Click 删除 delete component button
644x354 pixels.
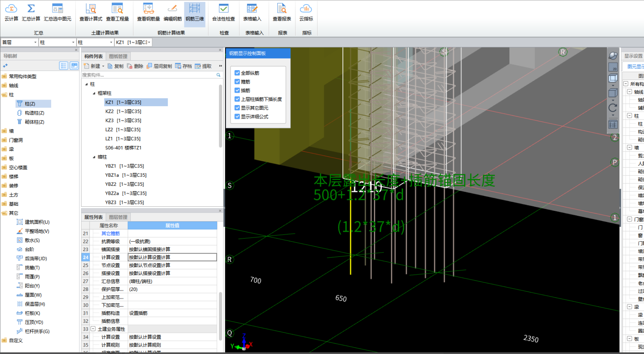(x=135, y=66)
